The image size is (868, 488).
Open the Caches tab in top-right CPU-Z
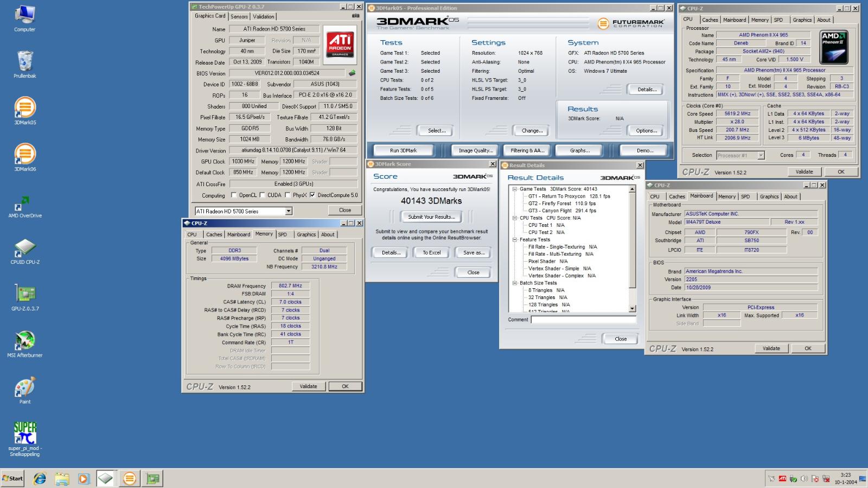tap(710, 20)
